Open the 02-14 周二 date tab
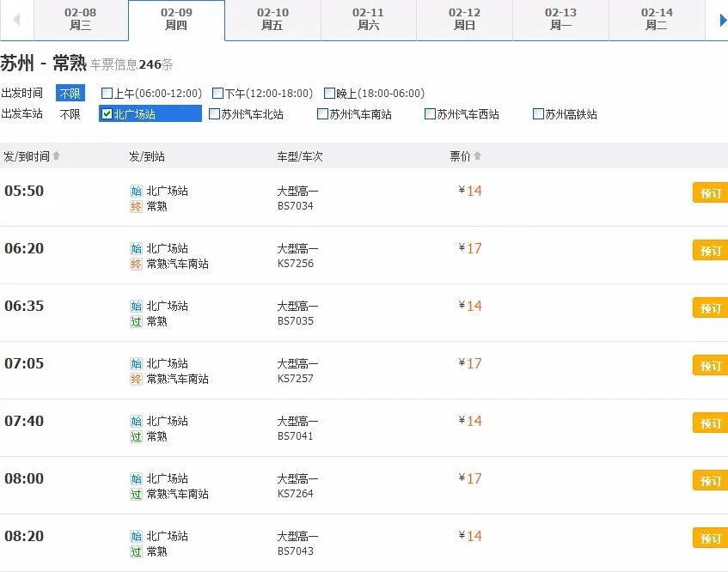728x572 pixels. [656, 19]
